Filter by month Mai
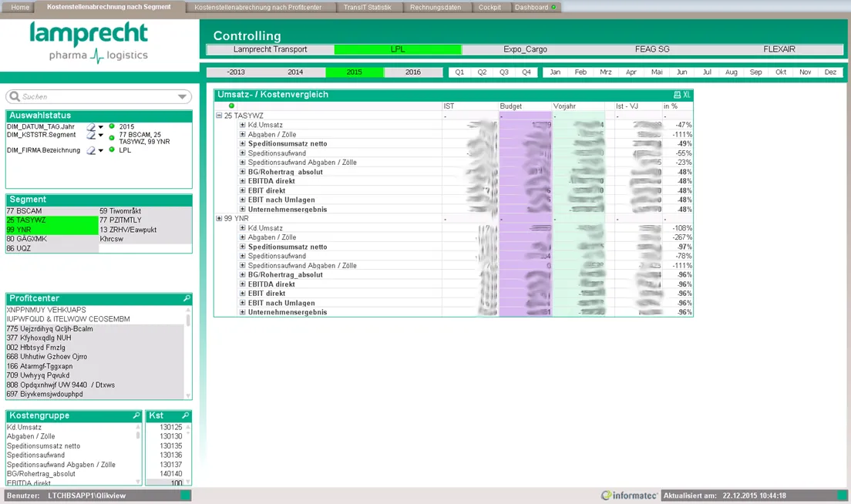Screen dimensions: 851x504 click(657, 72)
